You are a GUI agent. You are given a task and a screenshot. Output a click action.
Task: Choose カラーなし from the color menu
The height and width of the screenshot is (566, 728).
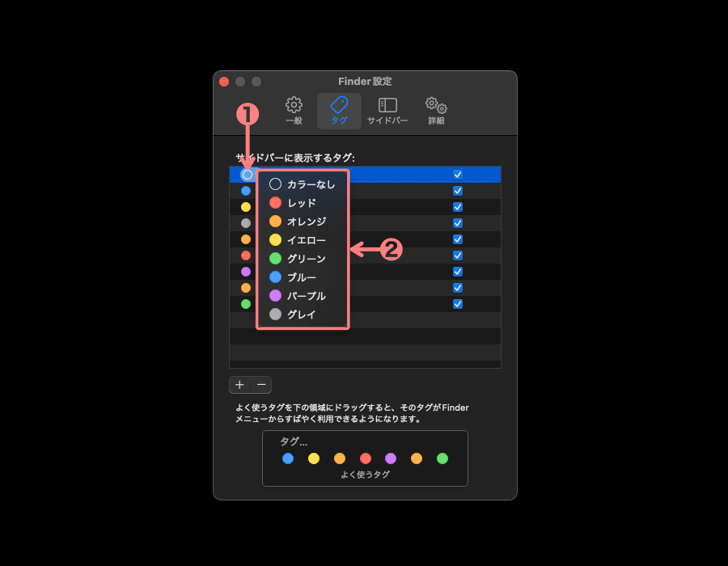302,184
